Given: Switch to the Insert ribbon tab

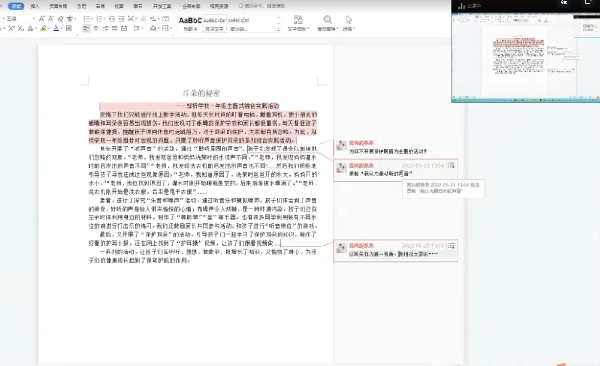Looking at the screenshot, I should click(x=35, y=6).
